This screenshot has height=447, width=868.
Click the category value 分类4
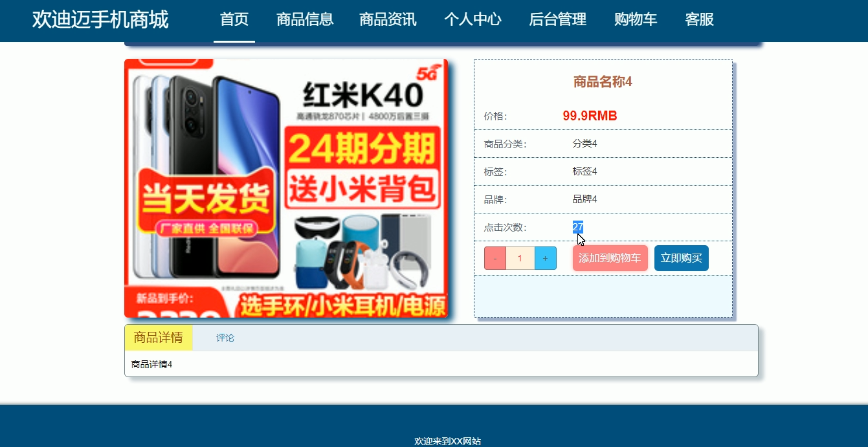pyautogui.click(x=584, y=144)
